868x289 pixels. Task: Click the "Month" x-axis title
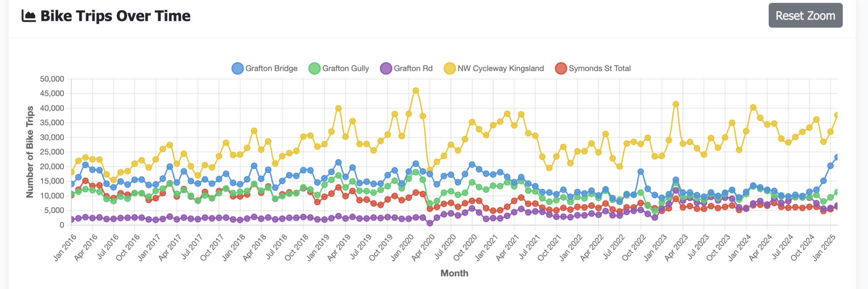pos(454,273)
